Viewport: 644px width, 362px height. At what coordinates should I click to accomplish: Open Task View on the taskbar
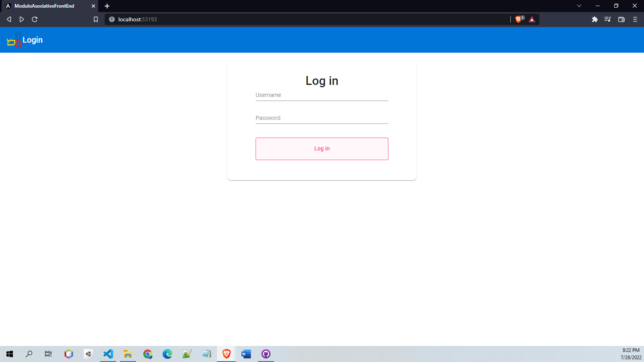[x=48, y=354]
